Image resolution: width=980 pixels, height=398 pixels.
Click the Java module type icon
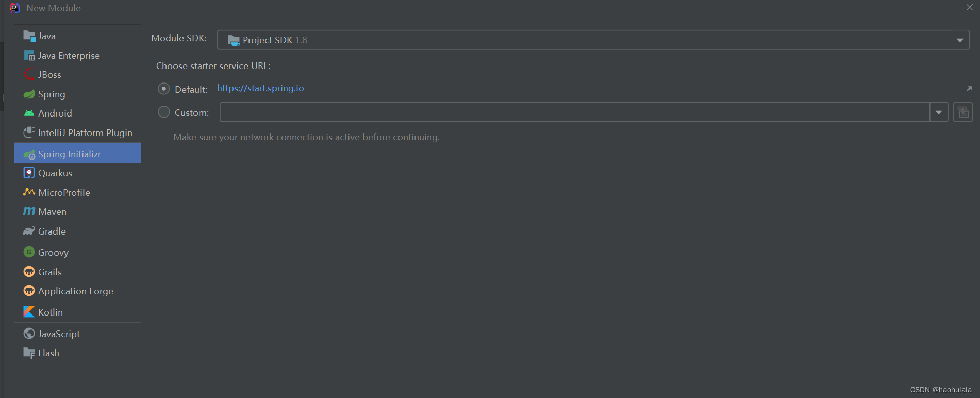[29, 36]
